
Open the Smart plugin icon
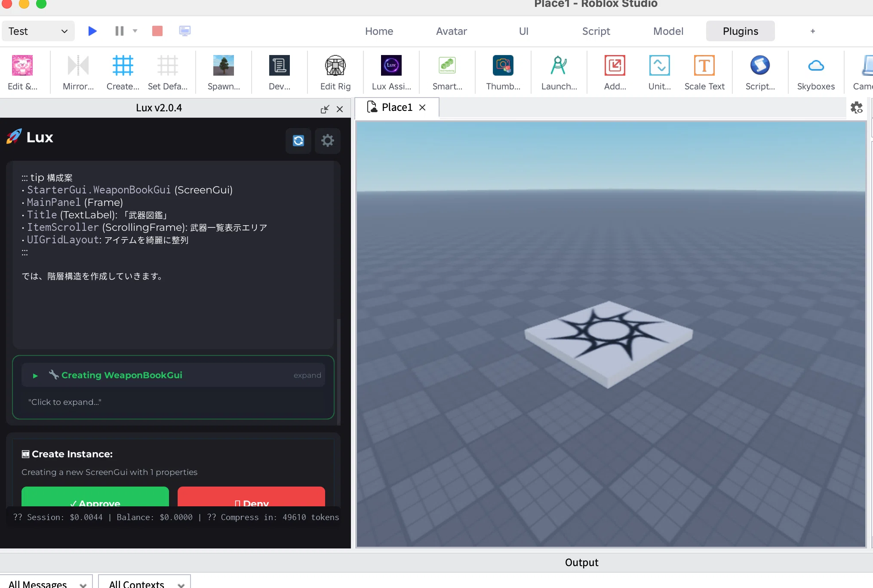(x=447, y=66)
